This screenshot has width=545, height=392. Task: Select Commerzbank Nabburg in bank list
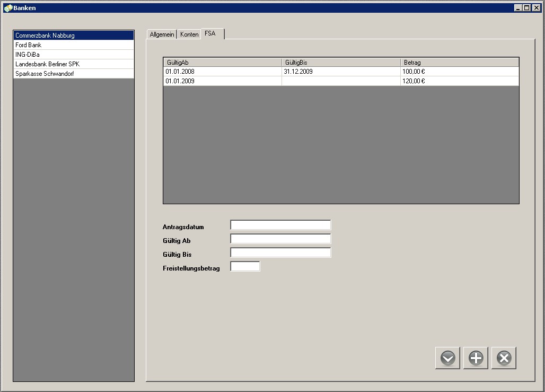pos(74,35)
